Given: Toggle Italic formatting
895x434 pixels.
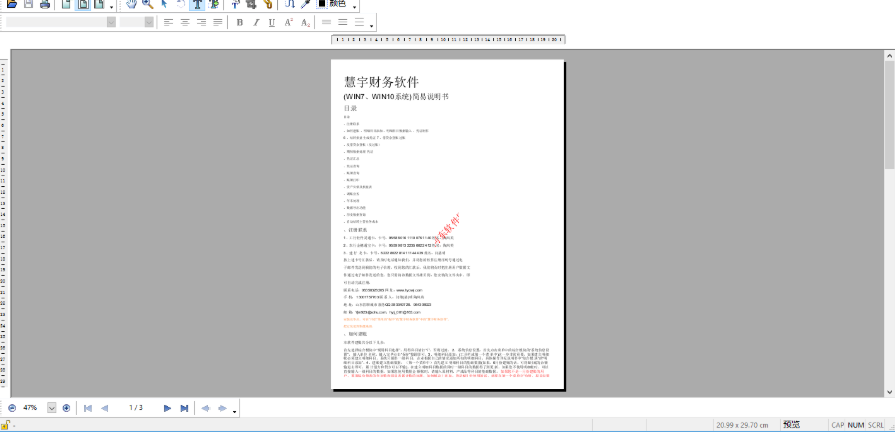Looking at the screenshot, I should [256, 22].
